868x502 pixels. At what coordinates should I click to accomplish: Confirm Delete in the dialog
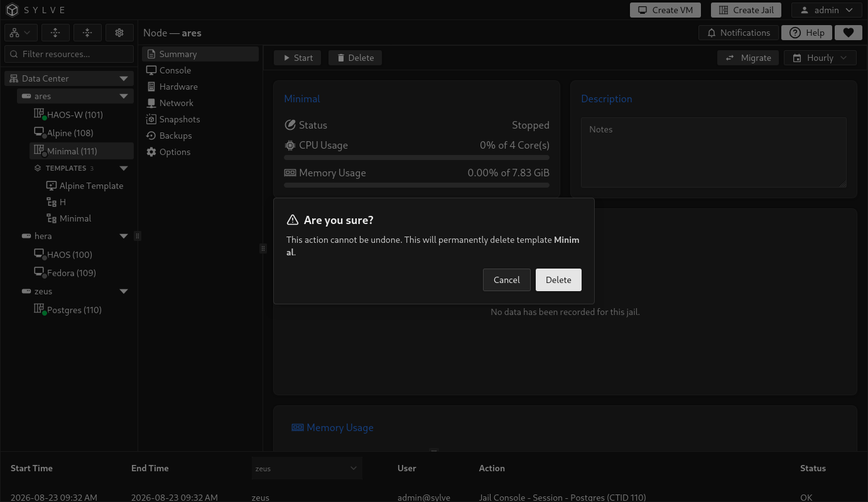[x=558, y=280]
